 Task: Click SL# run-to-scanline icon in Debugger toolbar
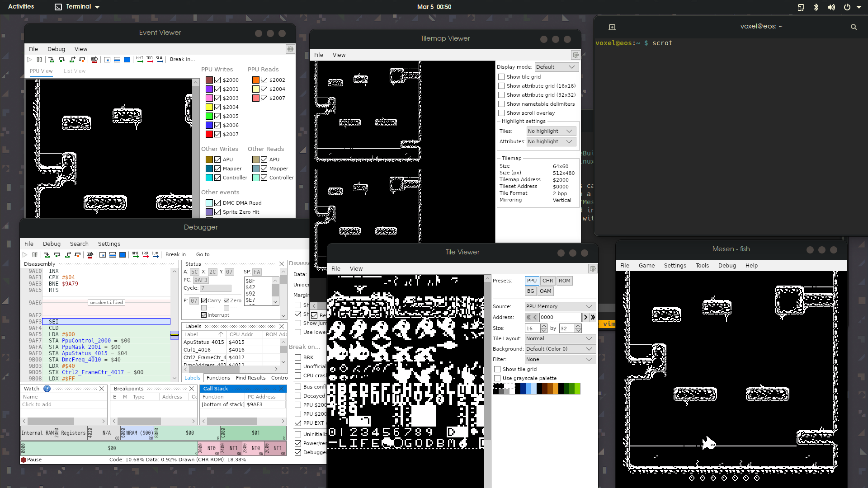pyautogui.click(x=155, y=255)
